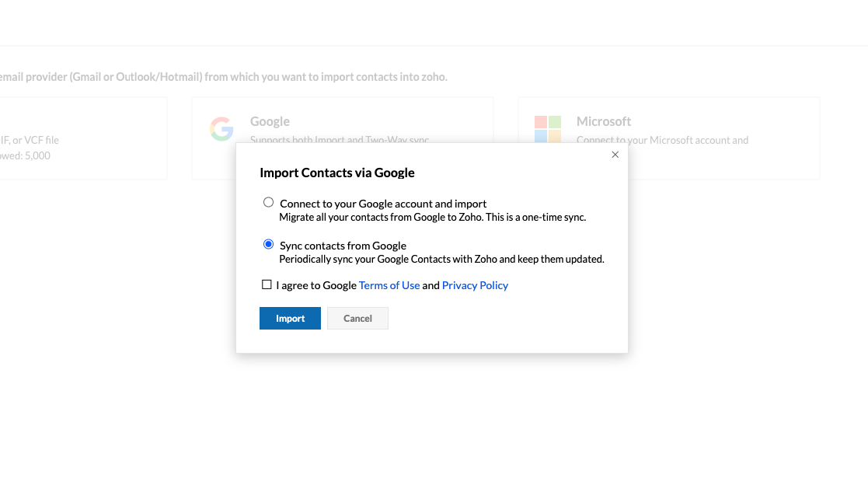Click Connect to your Microsoft account text
Screen dimensions: 868x478
coord(662,140)
